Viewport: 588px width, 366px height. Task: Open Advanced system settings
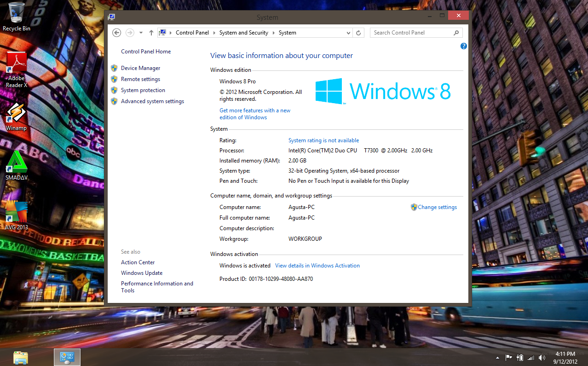point(152,101)
